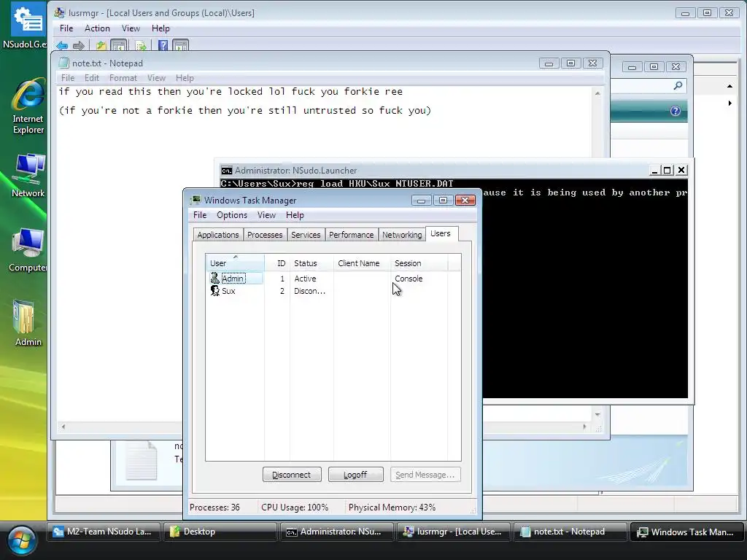
Task: Click the Disconnect button
Action: point(292,475)
